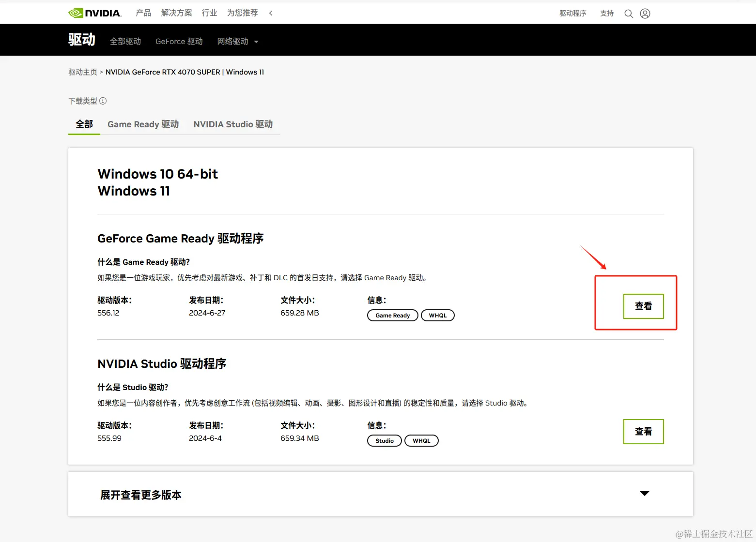Open the user account icon
Screen dimensions: 756x542
645,14
